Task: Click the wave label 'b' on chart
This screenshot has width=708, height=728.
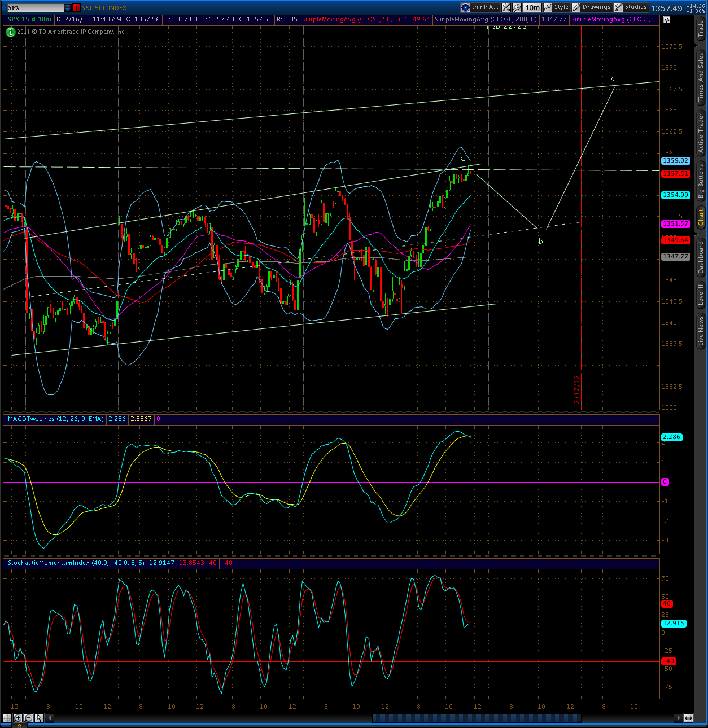Action: 540,242
